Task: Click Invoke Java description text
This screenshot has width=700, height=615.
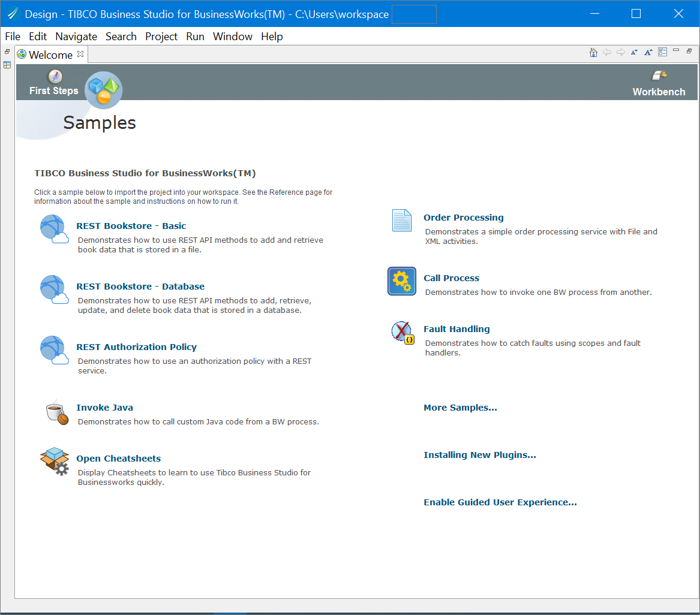Action: pyautogui.click(x=199, y=422)
